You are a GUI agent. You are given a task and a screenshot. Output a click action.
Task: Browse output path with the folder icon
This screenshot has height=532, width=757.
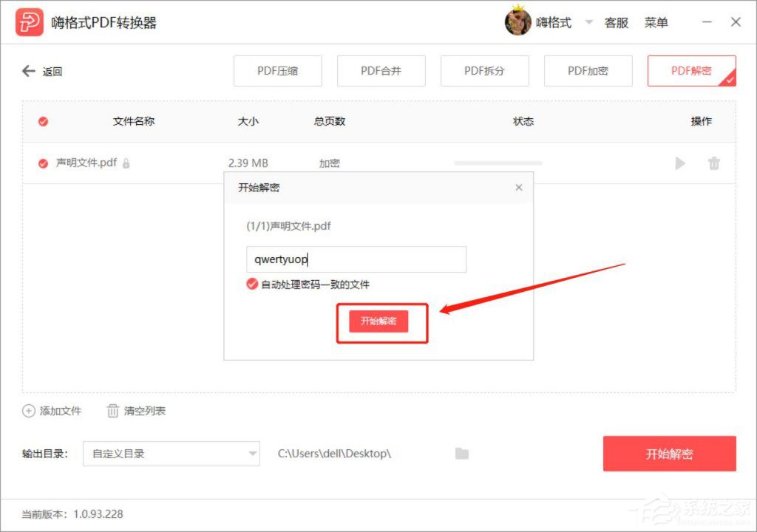click(462, 454)
